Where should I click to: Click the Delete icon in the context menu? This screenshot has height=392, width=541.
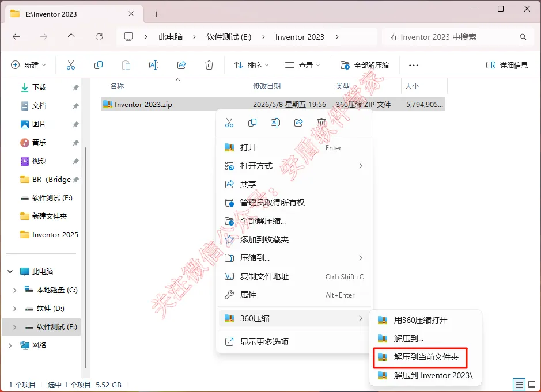coord(321,123)
